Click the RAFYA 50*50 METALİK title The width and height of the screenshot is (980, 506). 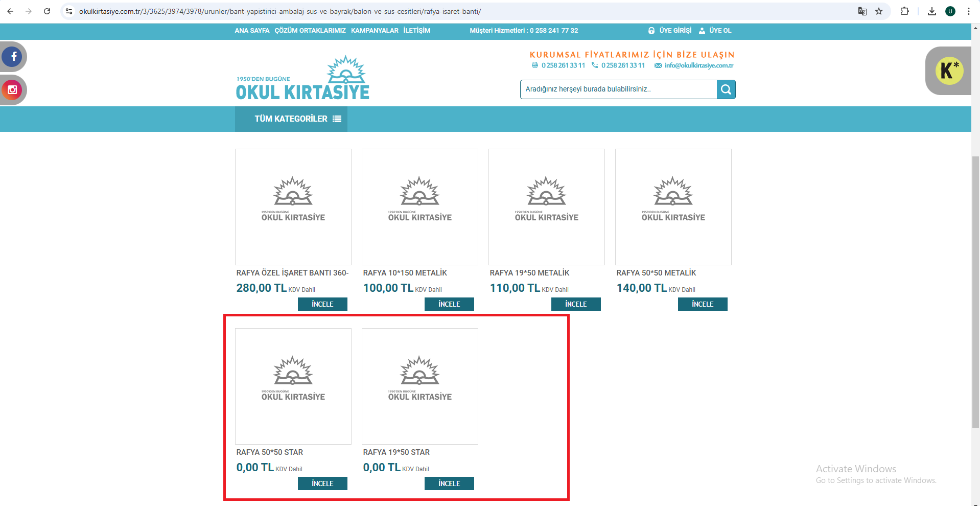[656, 273]
